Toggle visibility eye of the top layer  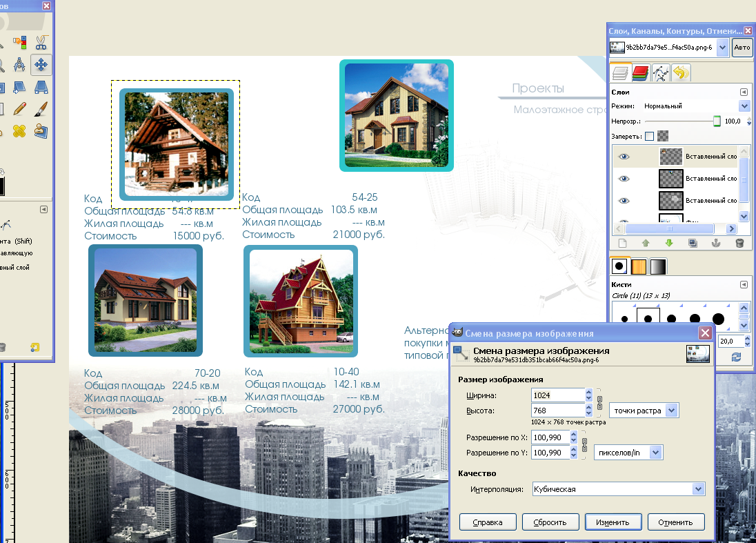624,157
